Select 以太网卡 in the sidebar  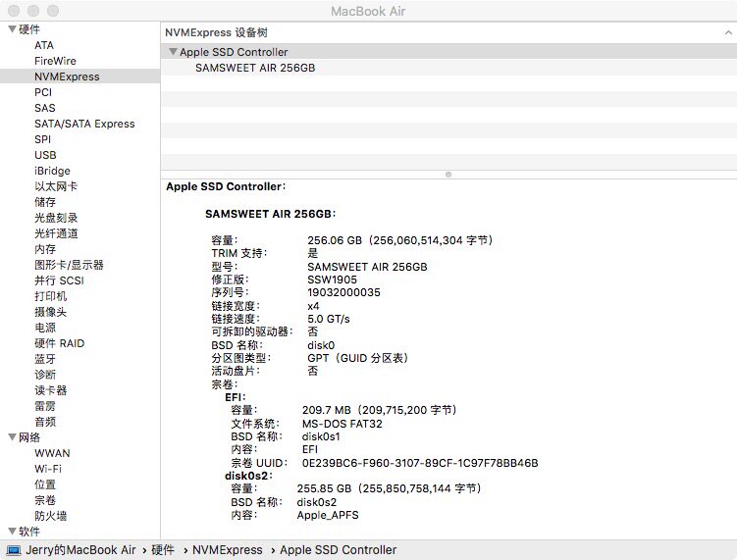[x=56, y=186]
